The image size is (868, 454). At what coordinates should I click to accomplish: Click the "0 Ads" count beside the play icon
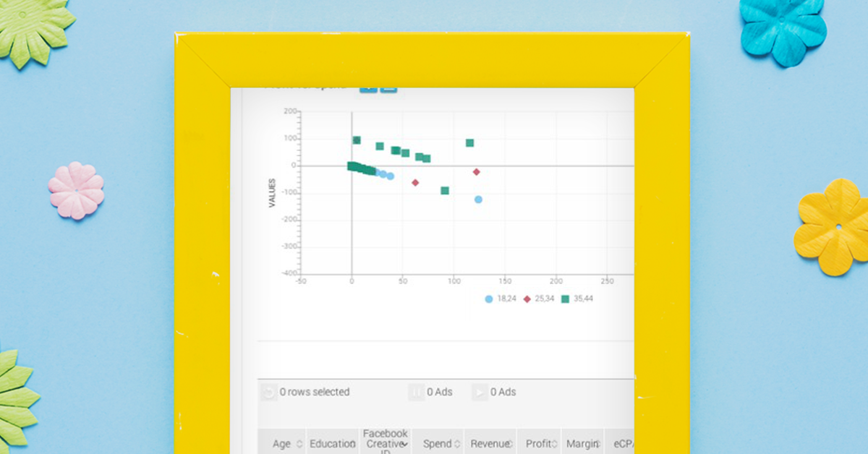point(503,391)
